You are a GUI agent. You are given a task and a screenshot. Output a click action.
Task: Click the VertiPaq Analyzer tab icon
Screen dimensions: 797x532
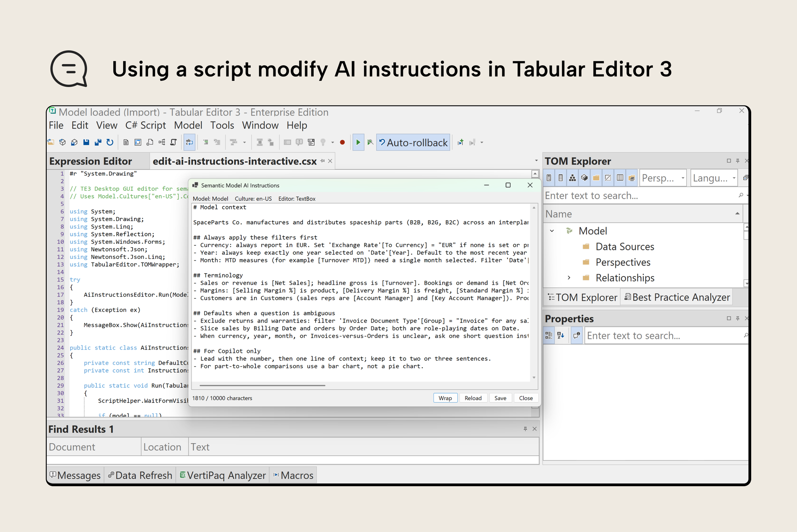183,475
